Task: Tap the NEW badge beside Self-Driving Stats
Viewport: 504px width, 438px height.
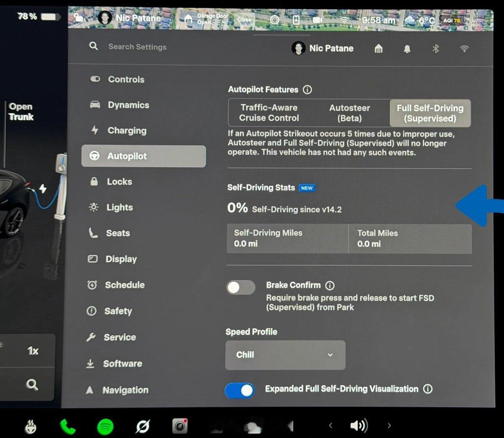Action: [307, 188]
